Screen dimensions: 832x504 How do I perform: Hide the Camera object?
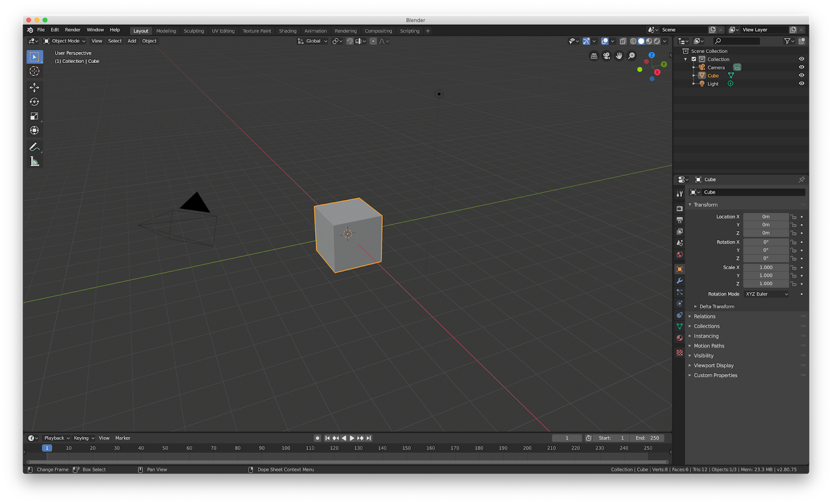coord(801,67)
